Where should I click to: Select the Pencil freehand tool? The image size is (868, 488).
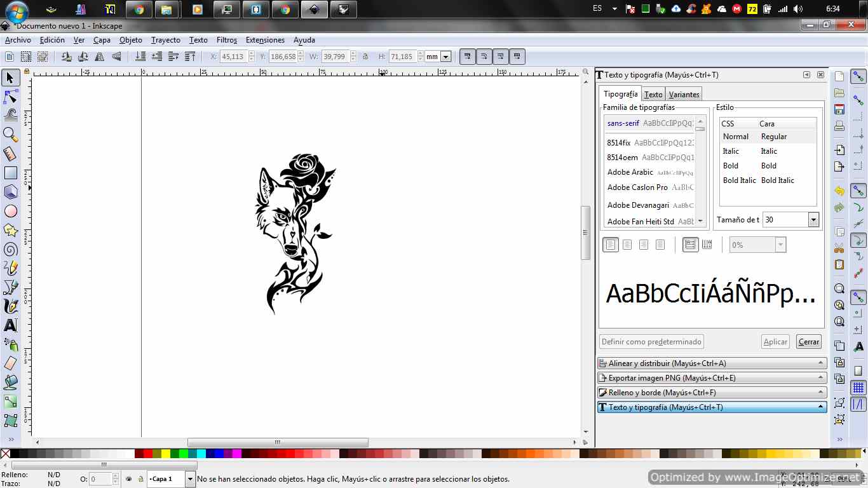coord(10,268)
